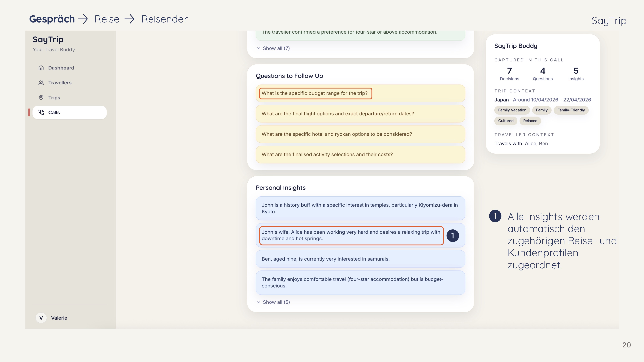The width and height of the screenshot is (644, 362).
Task: Click the Family Vacation tag
Action: point(512,110)
